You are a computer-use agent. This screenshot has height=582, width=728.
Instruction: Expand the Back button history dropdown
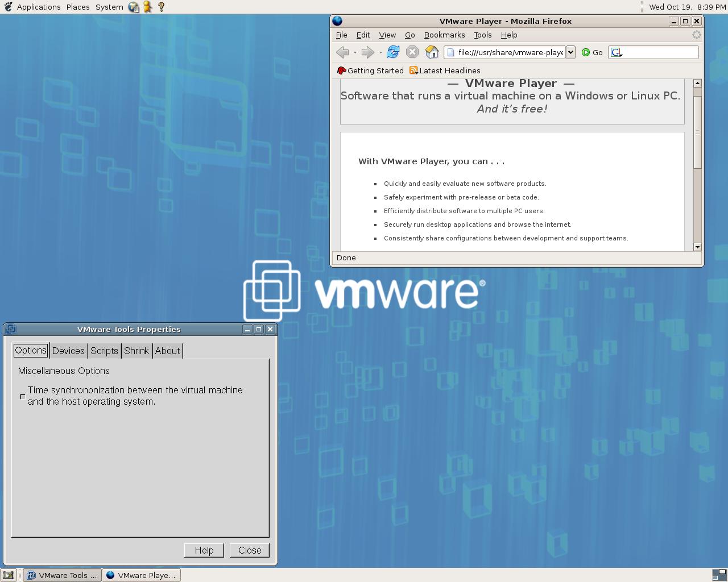[x=355, y=53]
